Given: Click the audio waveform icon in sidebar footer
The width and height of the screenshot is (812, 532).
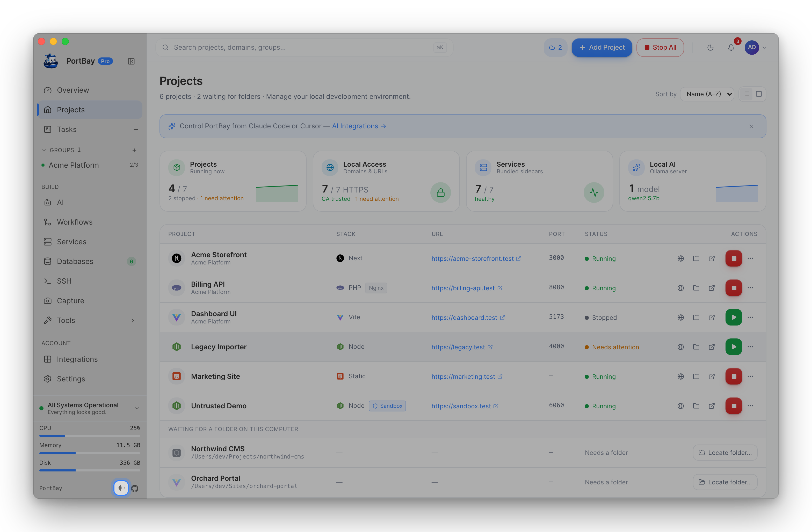Looking at the screenshot, I should [x=121, y=488].
